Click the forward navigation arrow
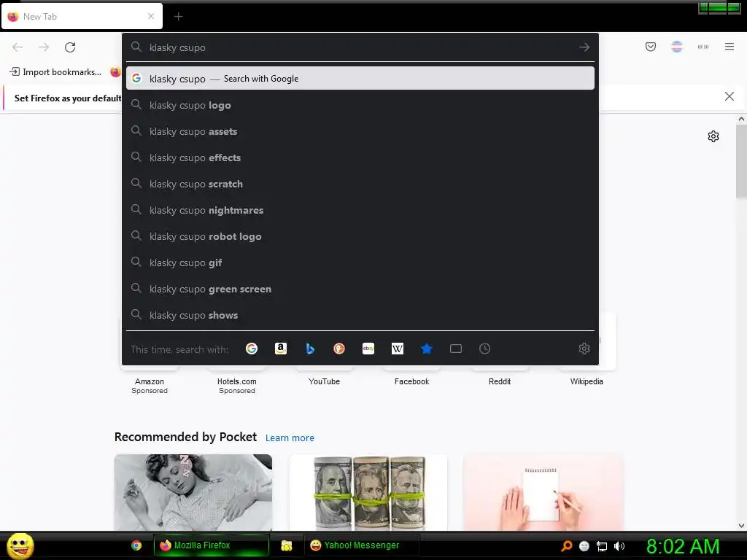 tap(44, 47)
